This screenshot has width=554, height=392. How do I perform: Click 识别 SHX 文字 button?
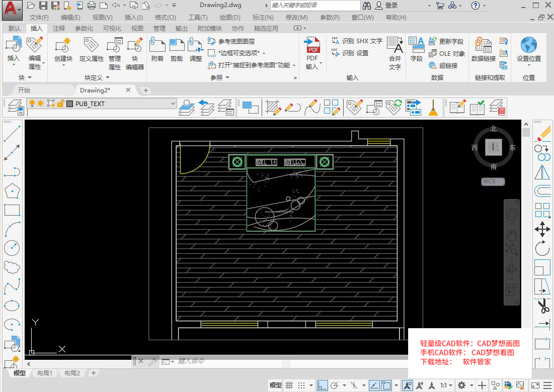click(357, 41)
